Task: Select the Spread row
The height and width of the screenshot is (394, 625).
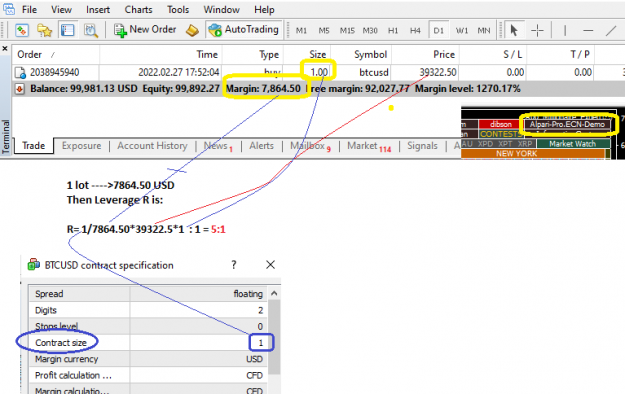Action: point(148,294)
